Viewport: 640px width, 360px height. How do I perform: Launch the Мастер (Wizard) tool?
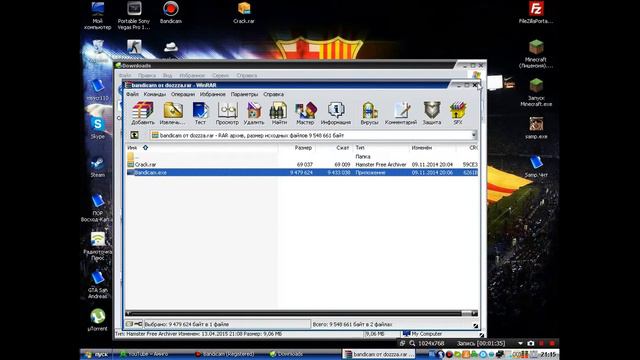[305, 113]
